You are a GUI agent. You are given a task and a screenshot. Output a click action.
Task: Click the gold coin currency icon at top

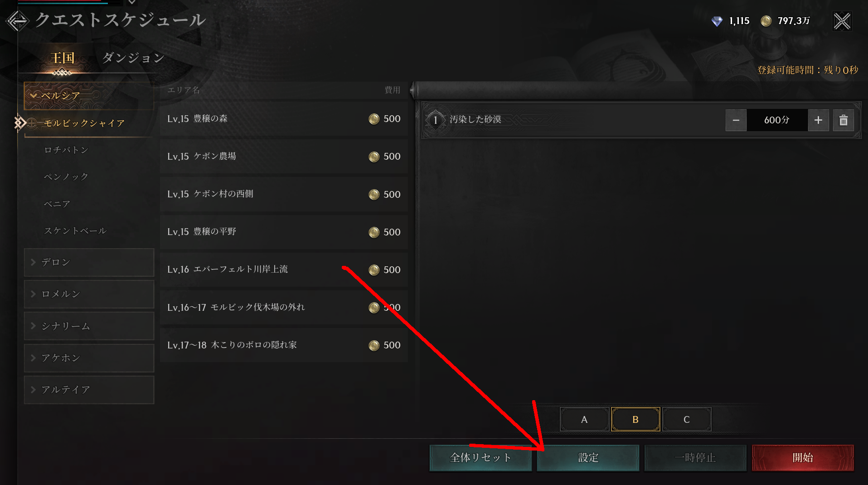click(x=766, y=21)
